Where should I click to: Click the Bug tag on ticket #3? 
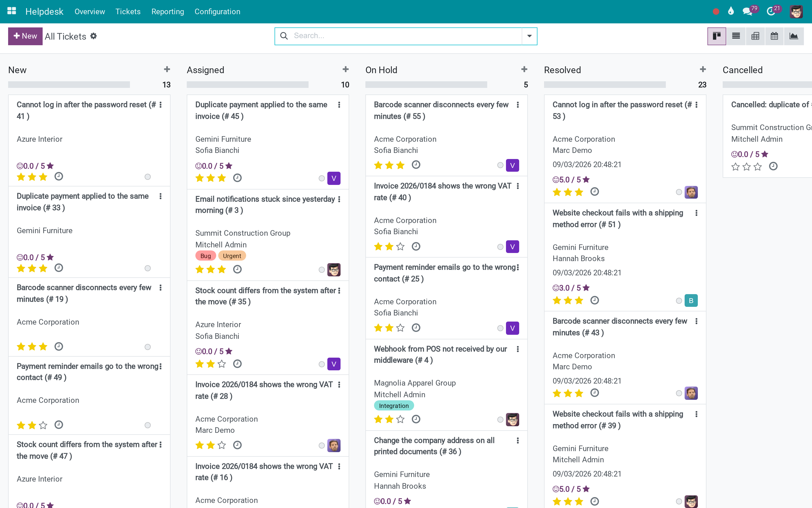click(x=206, y=256)
